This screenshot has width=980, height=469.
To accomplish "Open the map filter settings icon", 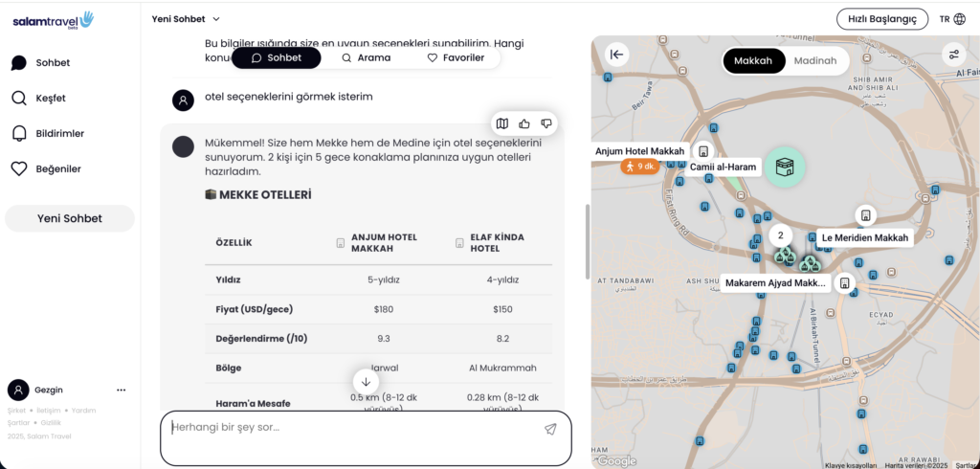I will (x=954, y=55).
